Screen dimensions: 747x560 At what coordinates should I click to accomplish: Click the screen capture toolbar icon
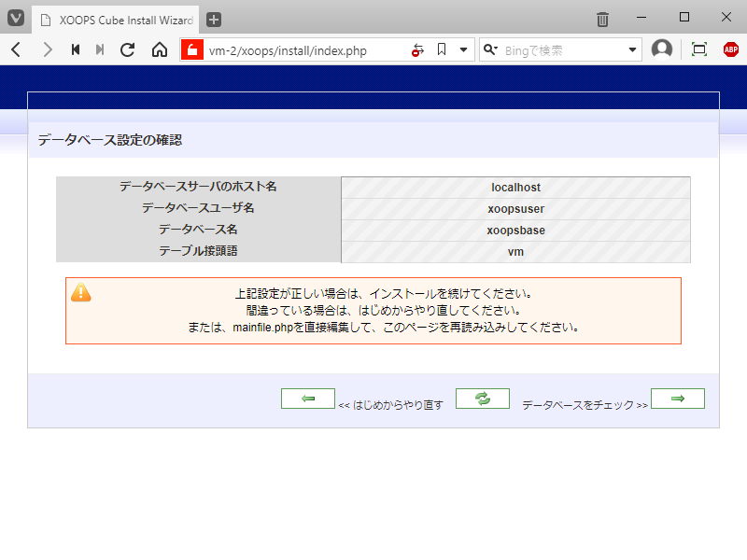point(698,49)
